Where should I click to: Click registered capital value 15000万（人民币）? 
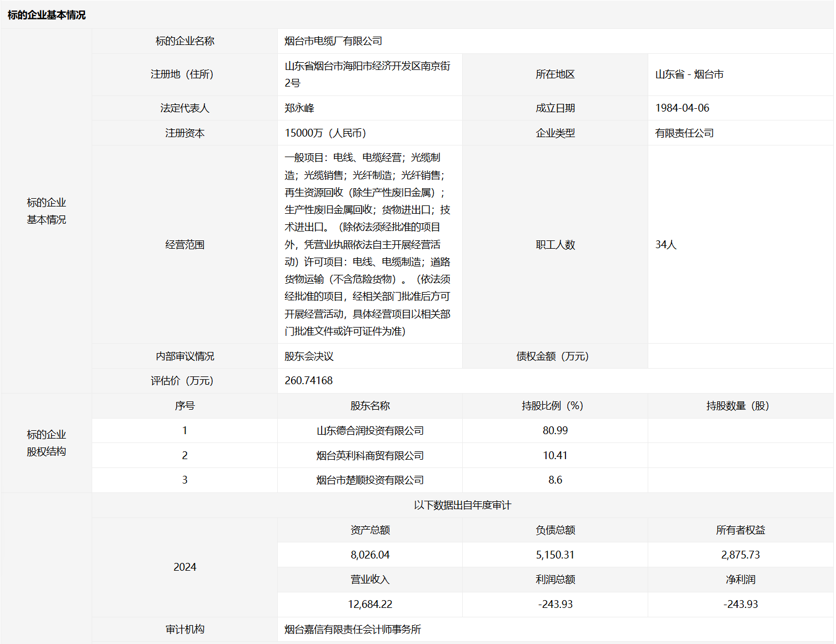pos(325,133)
